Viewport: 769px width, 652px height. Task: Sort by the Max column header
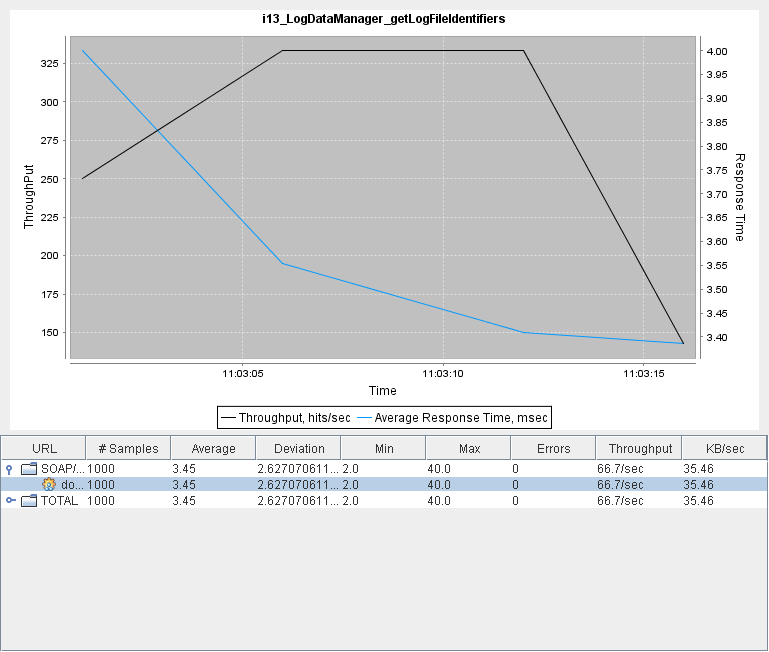(468, 448)
